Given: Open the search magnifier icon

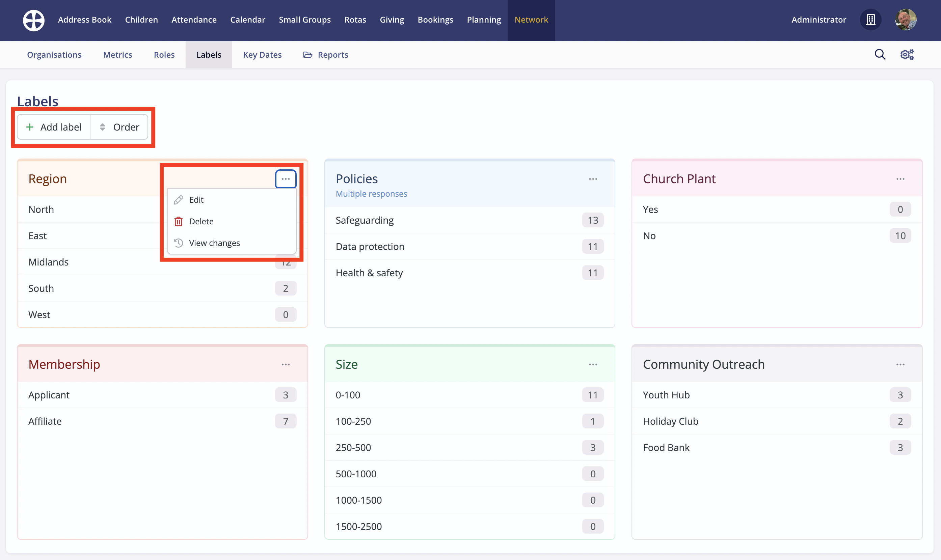Looking at the screenshot, I should [880, 55].
